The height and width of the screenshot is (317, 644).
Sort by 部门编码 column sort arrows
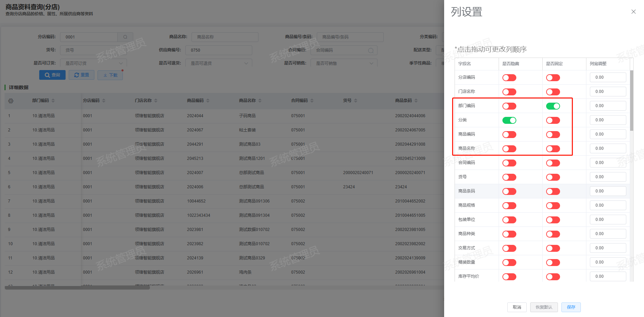tap(53, 101)
